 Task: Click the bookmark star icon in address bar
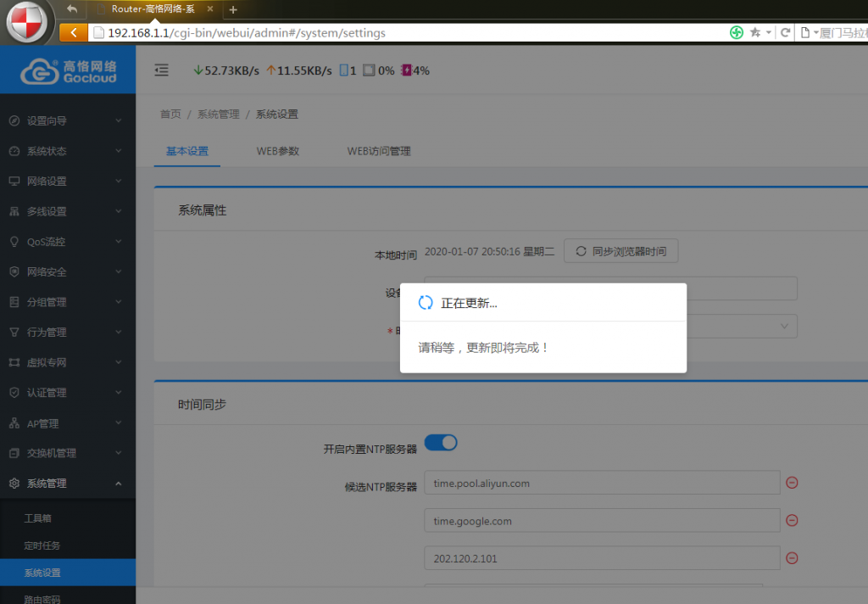(755, 33)
